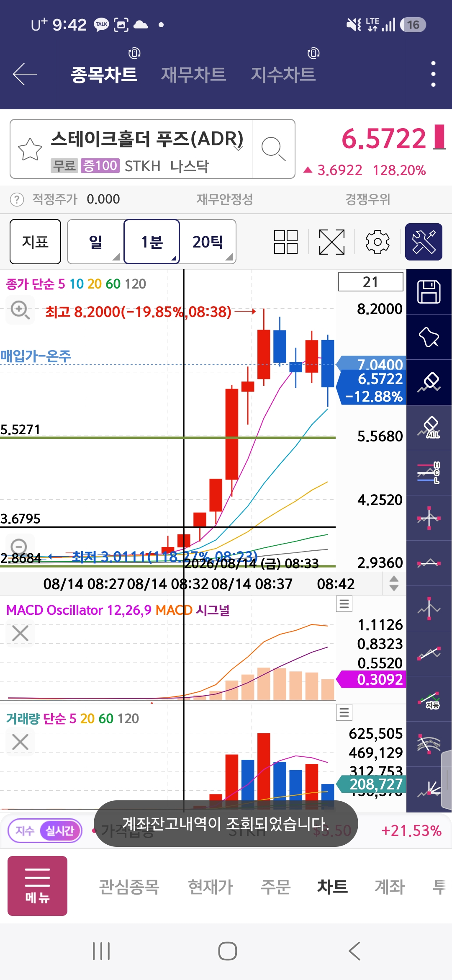Tap MACD Oscillator 12,26,9 legend
The width and height of the screenshot is (452, 980).
pyautogui.click(x=79, y=610)
